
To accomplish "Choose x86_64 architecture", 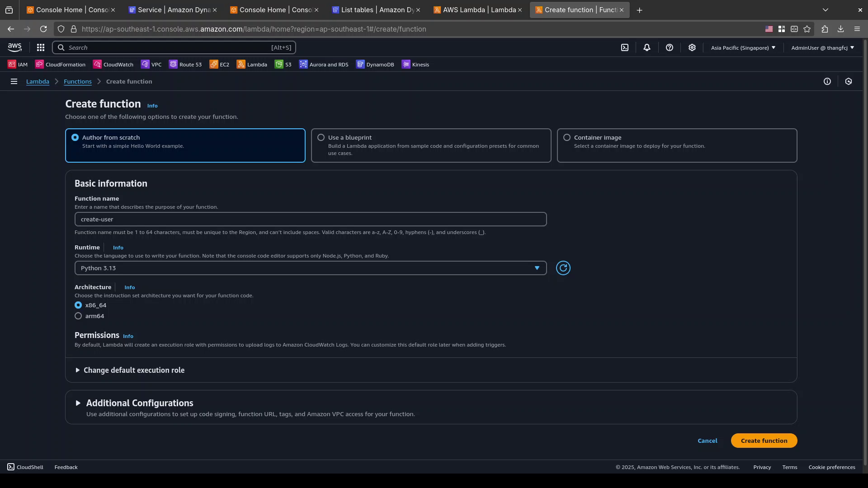I will pos(78,305).
